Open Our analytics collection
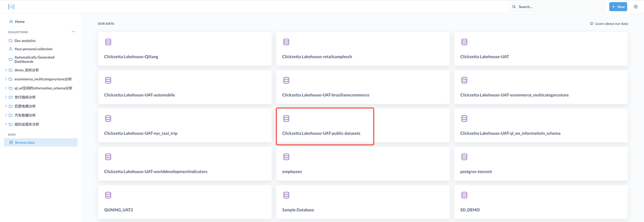The width and height of the screenshot is (644, 222). tap(25, 41)
